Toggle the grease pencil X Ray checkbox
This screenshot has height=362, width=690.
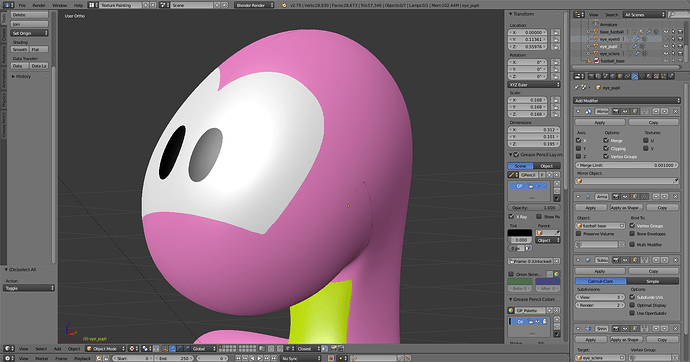511,216
